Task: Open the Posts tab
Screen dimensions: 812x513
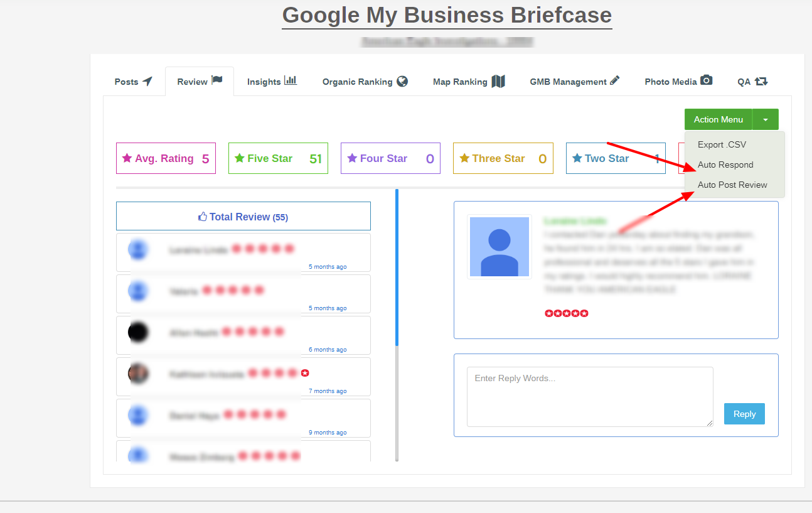Action: click(x=133, y=82)
